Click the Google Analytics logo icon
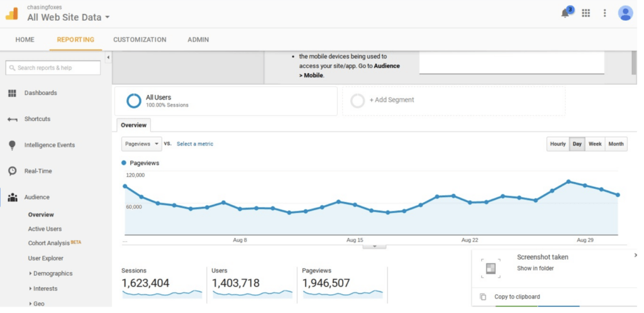 point(12,13)
